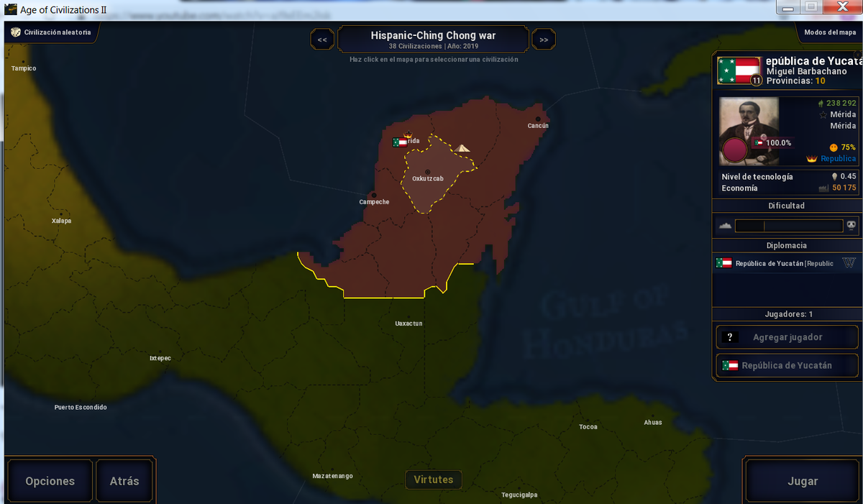This screenshot has height=504, width=863.
Task: Click the Civilización aleatoria label
Action: tap(58, 32)
